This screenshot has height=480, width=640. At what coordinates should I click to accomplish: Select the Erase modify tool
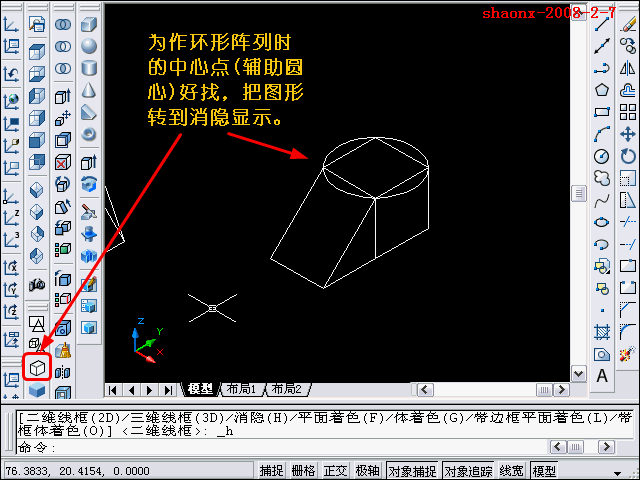point(628,24)
